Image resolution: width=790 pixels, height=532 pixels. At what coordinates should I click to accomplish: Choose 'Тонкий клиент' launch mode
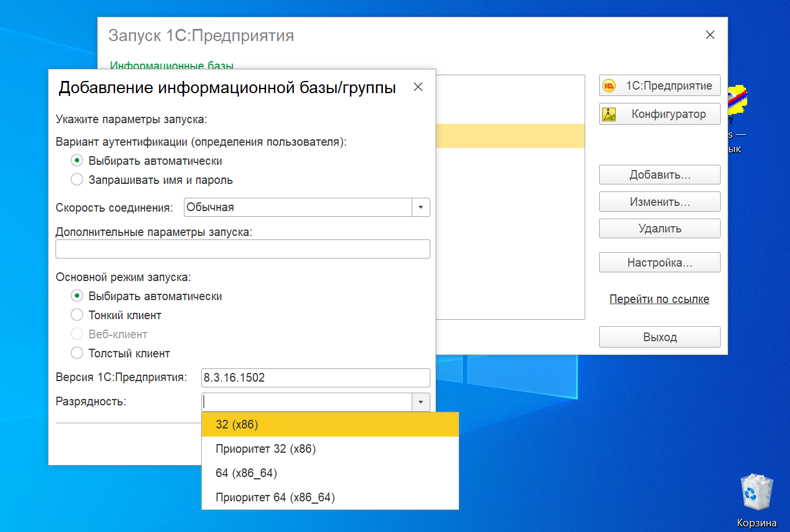[x=77, y=315]
